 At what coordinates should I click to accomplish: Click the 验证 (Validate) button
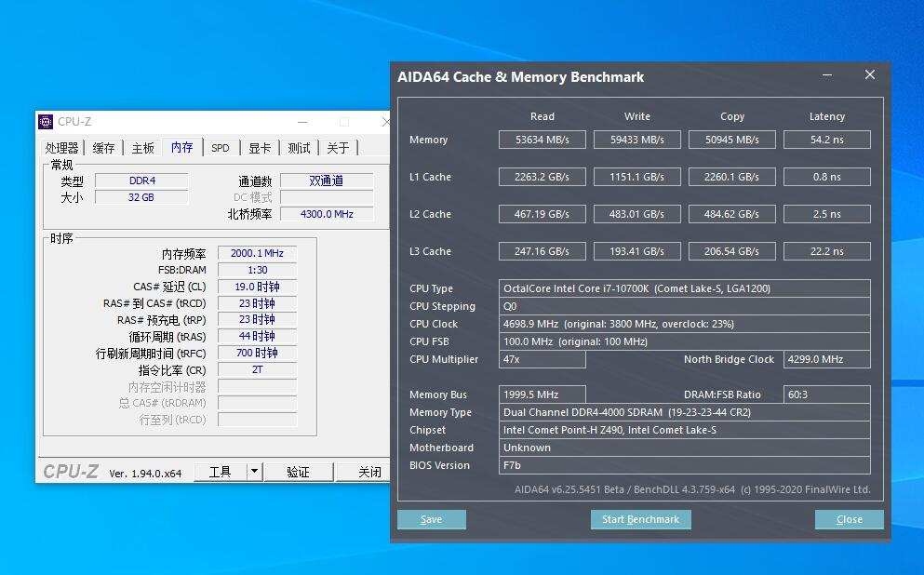[x=299, y=472]
